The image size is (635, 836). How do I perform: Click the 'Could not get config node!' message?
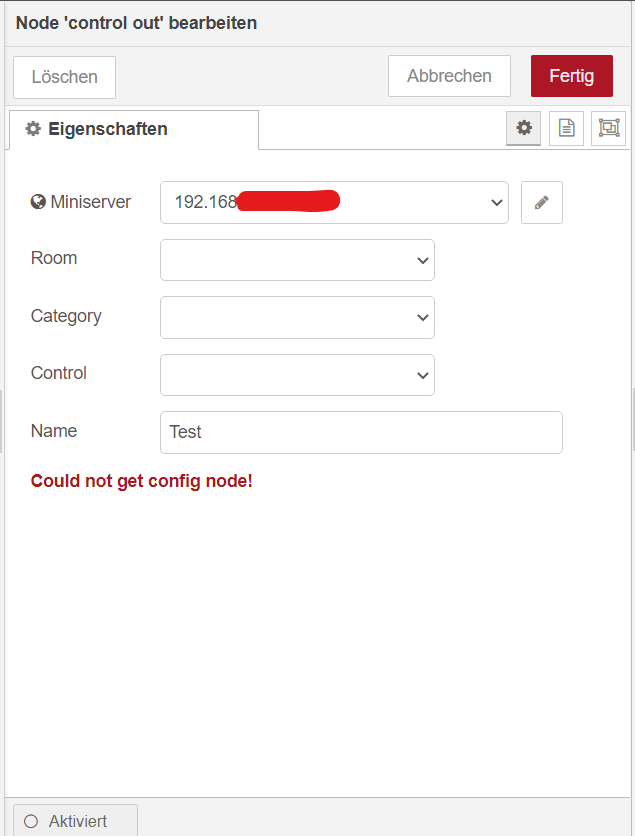[142, 481]
